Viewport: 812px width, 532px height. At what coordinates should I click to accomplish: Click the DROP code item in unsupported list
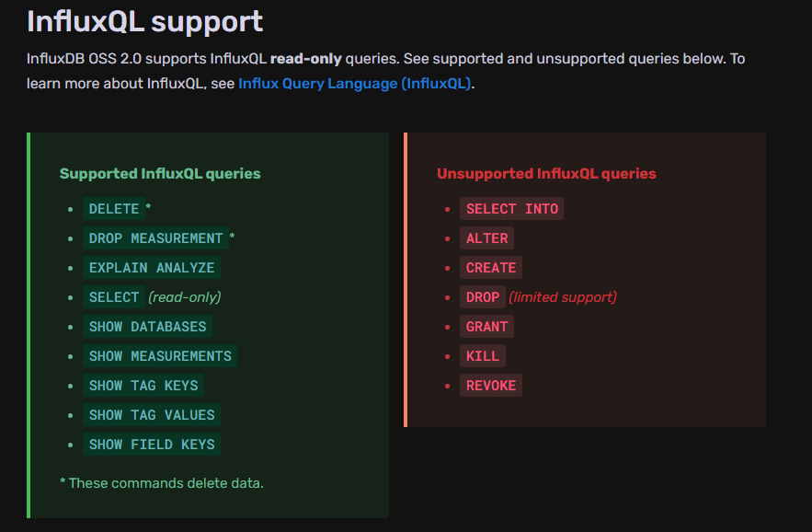point(483,297)
